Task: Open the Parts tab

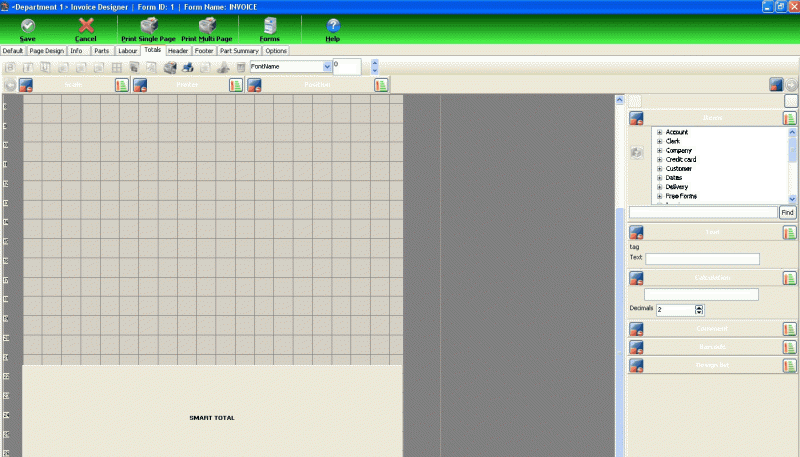Action: [x=102, y=51]
